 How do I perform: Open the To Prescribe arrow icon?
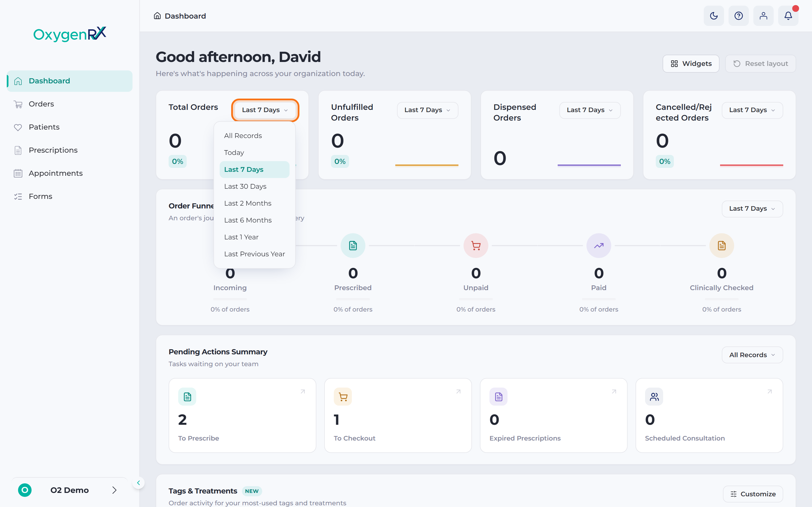(303, 392)
